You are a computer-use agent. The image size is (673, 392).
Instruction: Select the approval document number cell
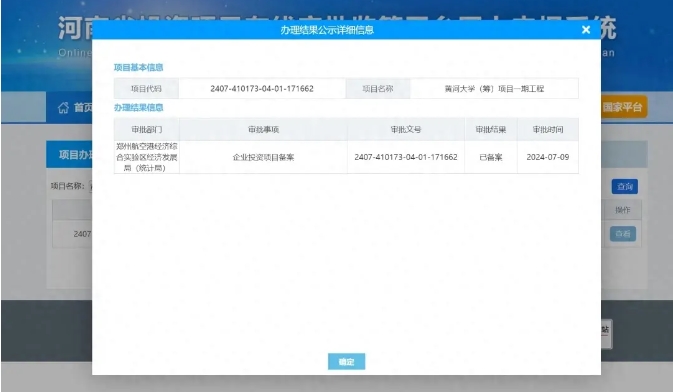(406, 157)
